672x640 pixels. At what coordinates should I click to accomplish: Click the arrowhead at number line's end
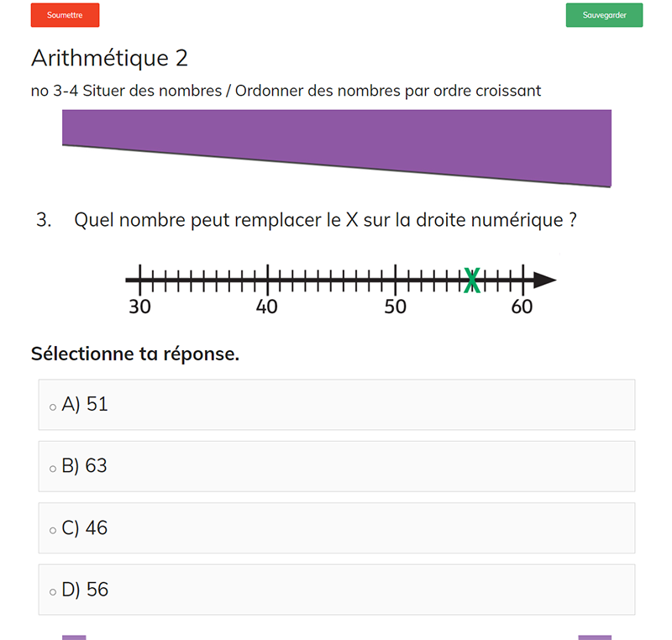(544, 280)
